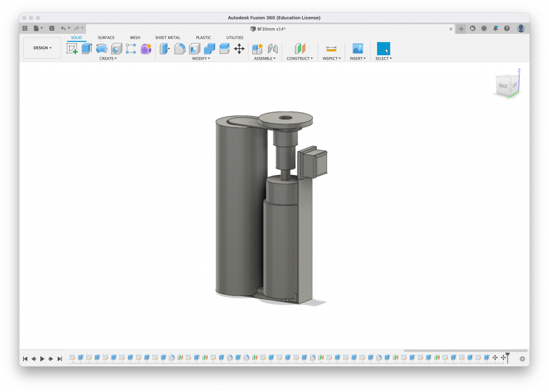Activate the Hole tool
This screenshot has width=549, height=392.
[116, 48]
